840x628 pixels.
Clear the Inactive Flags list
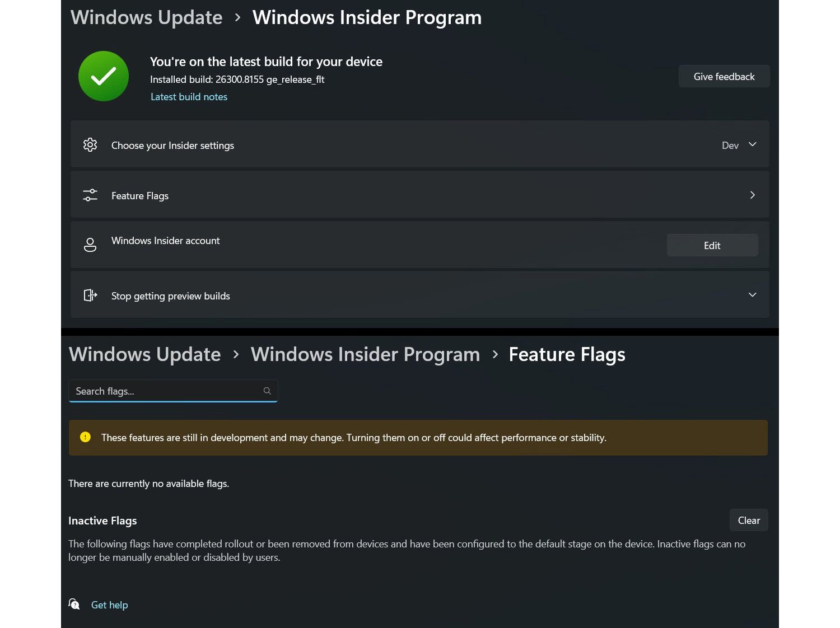point(748,520)
